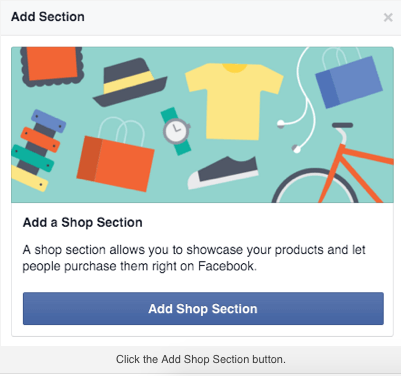Click the colorful xylophone toy
This screenshot has width=401, height=376.
pyautogui.click(x=36, y=150)
